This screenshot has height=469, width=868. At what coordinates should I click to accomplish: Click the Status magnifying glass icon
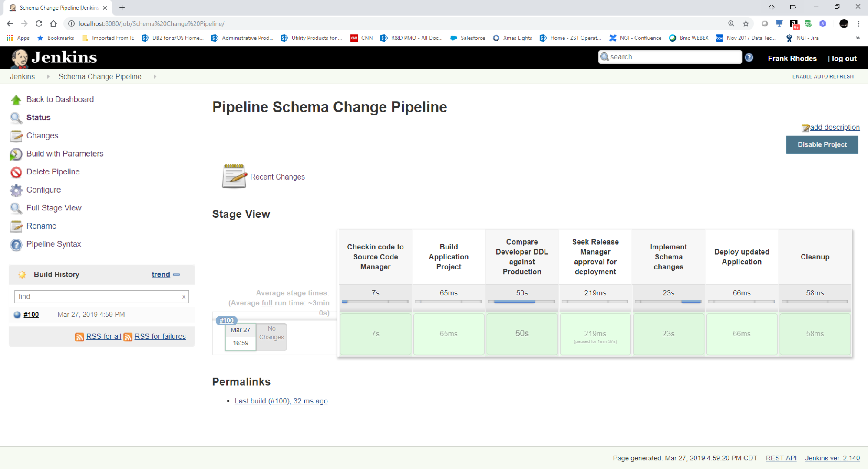click(16, 118)
